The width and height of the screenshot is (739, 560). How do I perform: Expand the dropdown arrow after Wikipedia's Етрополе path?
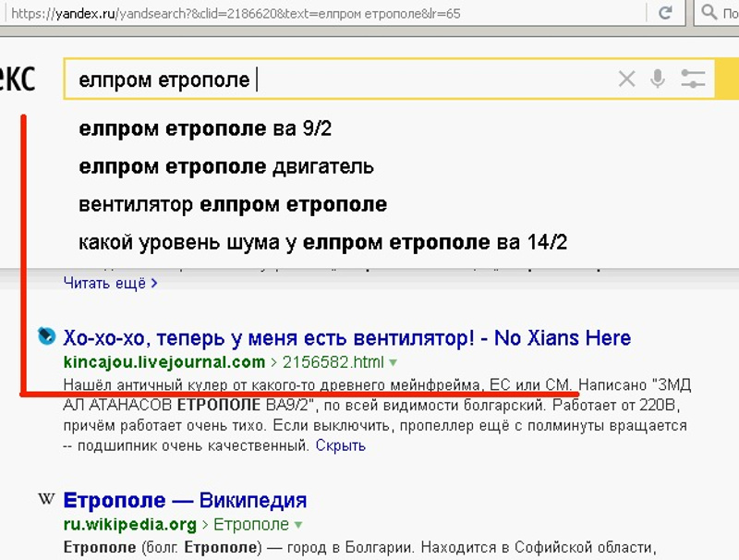(299, 525)
